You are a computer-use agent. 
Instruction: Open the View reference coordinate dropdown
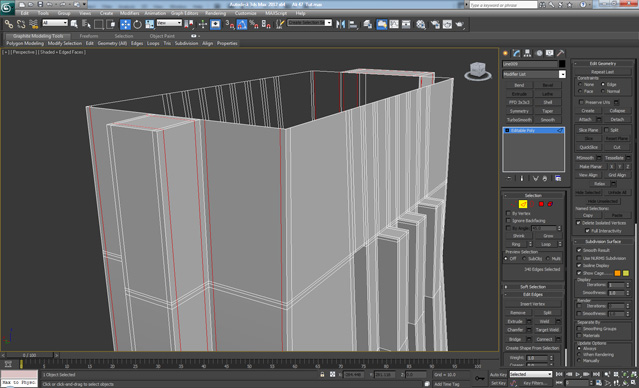point(169,23)
